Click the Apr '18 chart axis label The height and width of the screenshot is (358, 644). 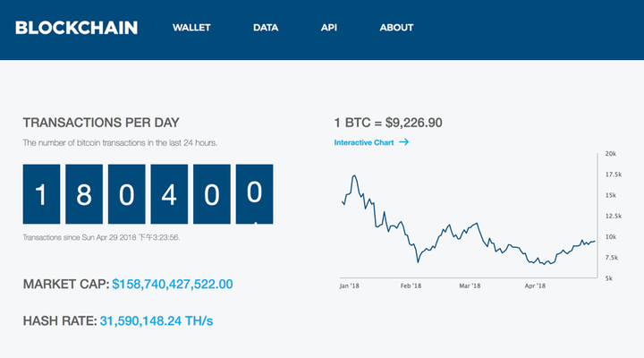tap(536, 286)
